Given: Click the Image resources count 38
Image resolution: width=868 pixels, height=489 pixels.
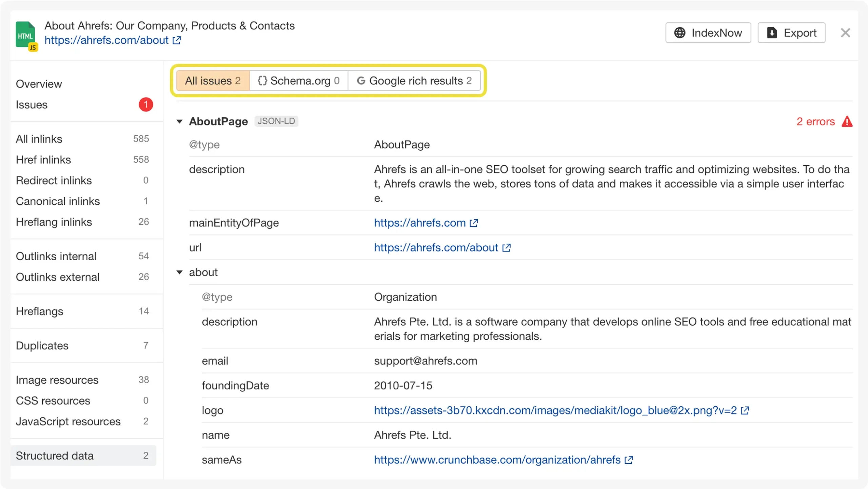Looking at the screenshot, I should tap(144, 380).
